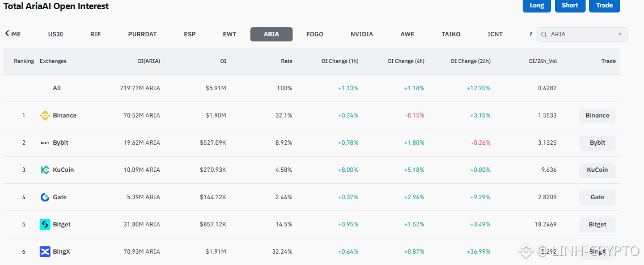Open the ARIA coin search dropdown arrow
The image size is (644, 265).
point(620,35)
